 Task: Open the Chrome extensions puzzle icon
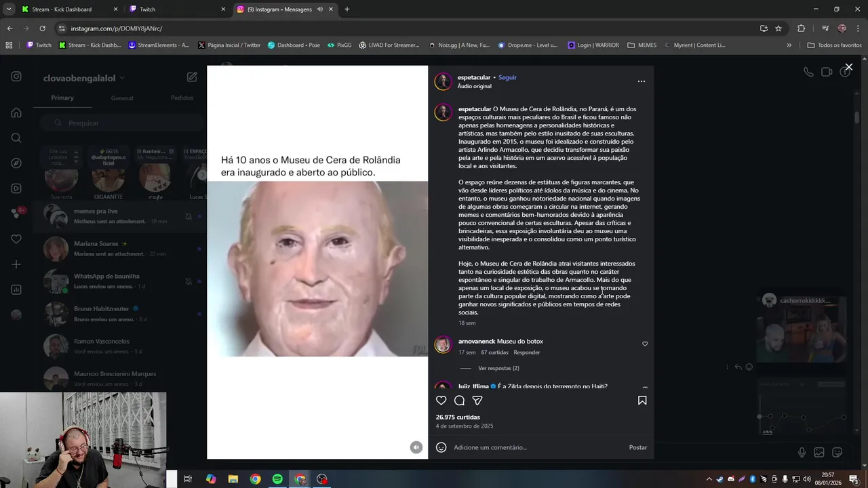pos(802,28)
